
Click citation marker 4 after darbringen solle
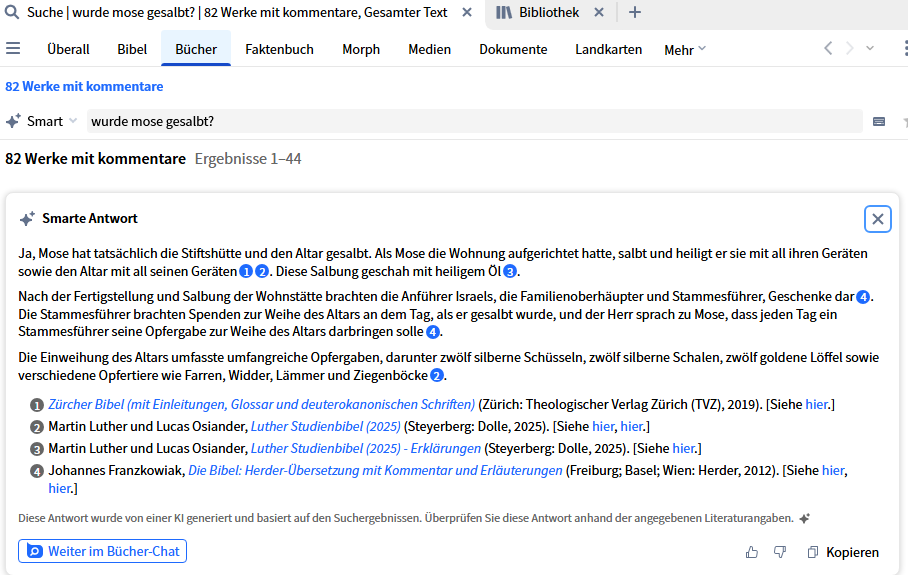coord(433,332)
